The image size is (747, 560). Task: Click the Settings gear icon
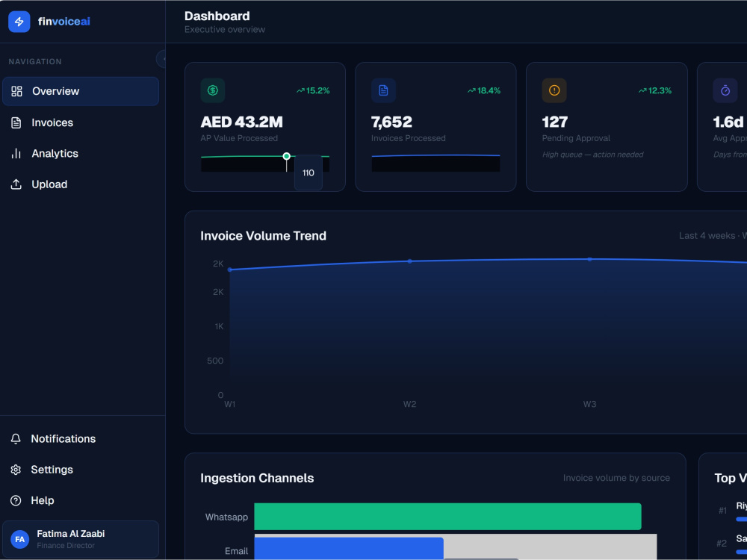[x=16, y=470]
